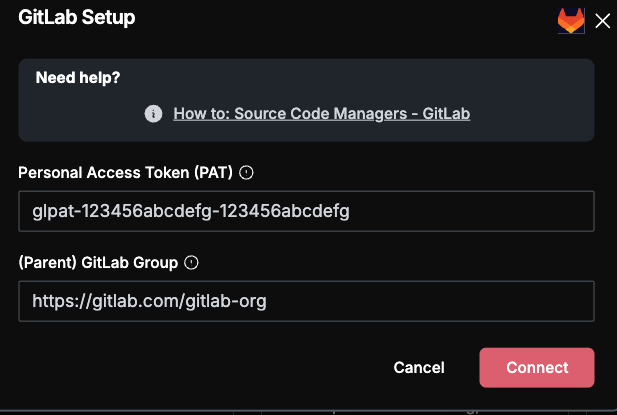The height and width of the screenshot is (415, 617).
Task: Click the info icon beside the help link
Action: [x=153, y=114]
